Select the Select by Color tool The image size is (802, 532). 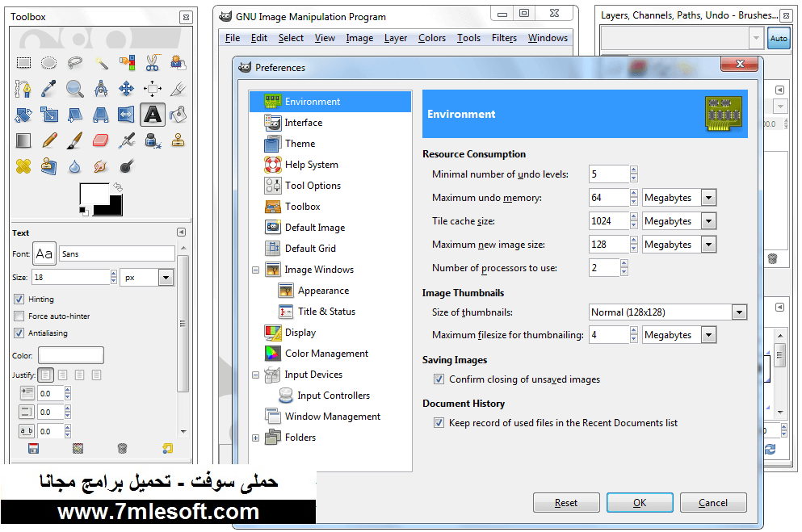tap(127, 63)
